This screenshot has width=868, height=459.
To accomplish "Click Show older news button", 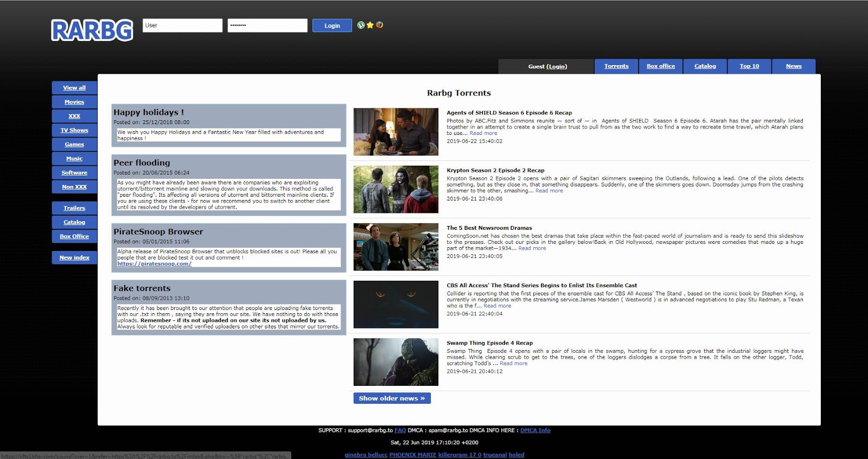I will point(392,398).
